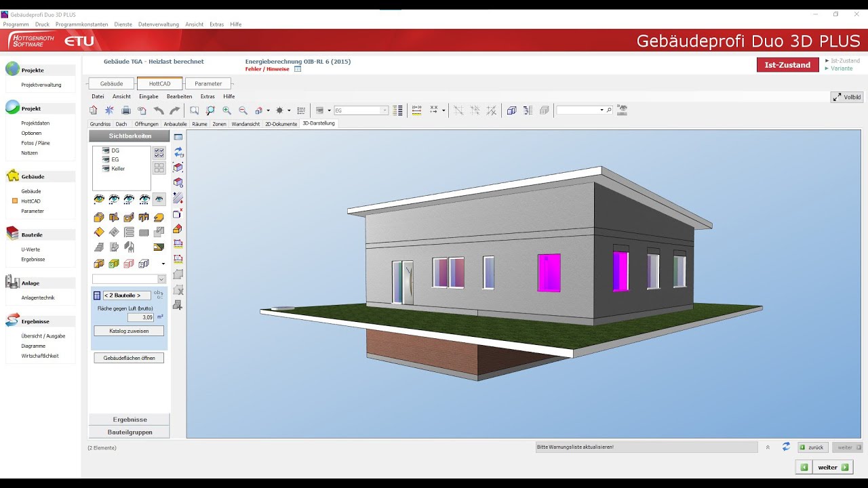Switch to the Grundriss tab
This screenshot has width=868, height=488.
pyautogui.click(x=100, y=124)
